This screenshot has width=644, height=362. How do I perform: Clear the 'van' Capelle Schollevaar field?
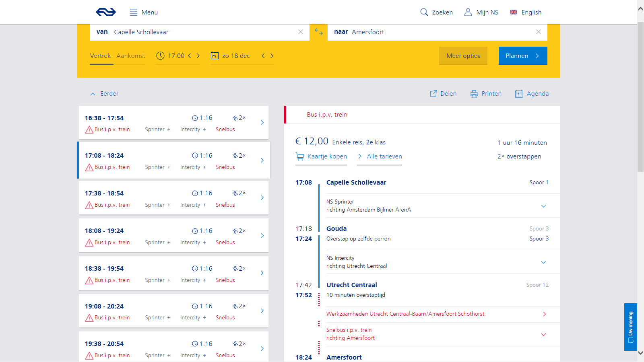pyautogui.click(x=301, y=32)
